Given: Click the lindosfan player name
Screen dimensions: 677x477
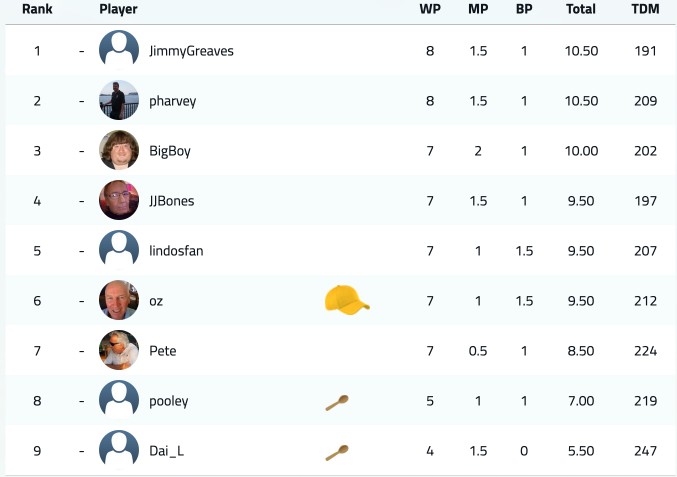Looking at the screenshot, I should (x=176, y=251).
